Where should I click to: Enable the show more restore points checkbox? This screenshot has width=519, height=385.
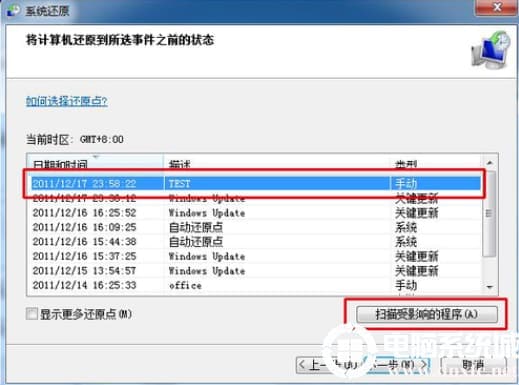point(32,314)
